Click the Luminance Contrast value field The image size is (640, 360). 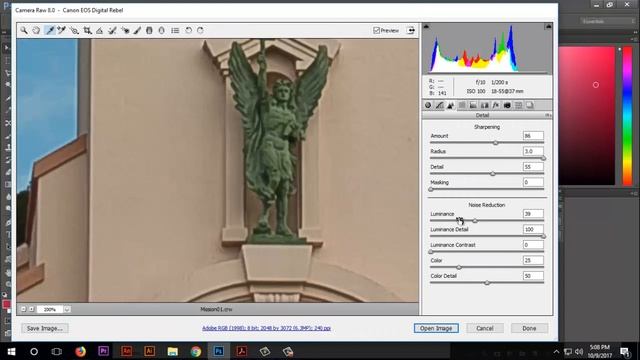point(533,244)
